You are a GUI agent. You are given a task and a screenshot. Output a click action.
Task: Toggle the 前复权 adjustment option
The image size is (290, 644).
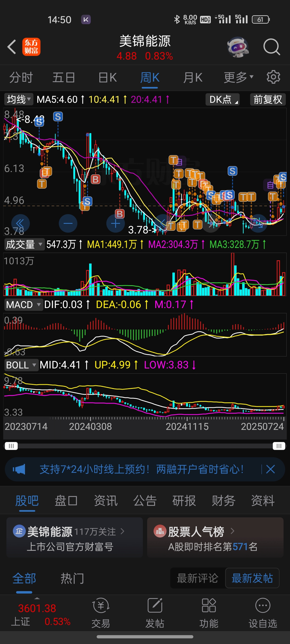(268, 100)
